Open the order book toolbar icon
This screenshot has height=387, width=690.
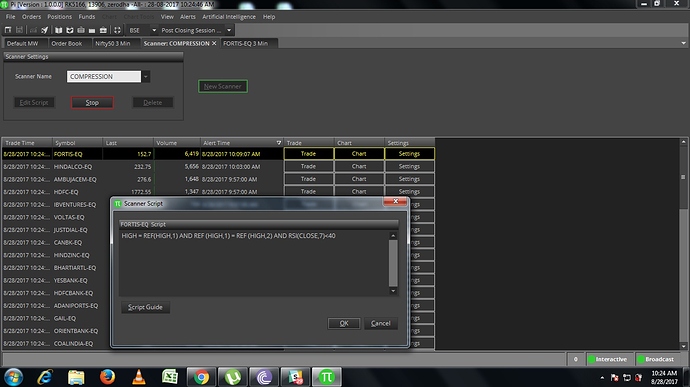[59, 30]
